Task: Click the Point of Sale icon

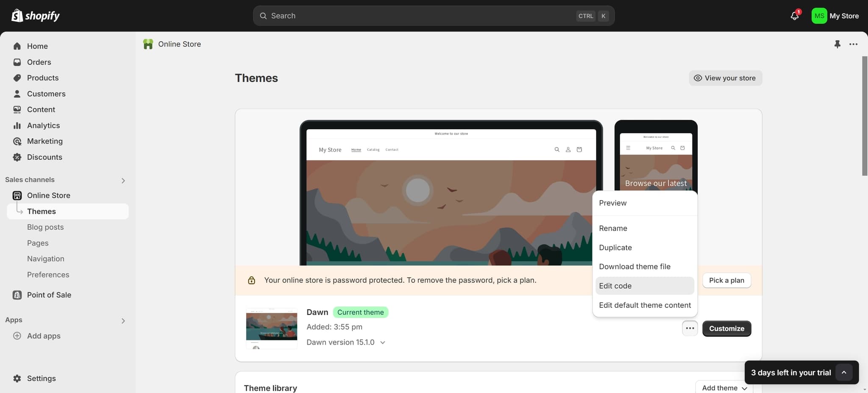Action: point(17,295)
